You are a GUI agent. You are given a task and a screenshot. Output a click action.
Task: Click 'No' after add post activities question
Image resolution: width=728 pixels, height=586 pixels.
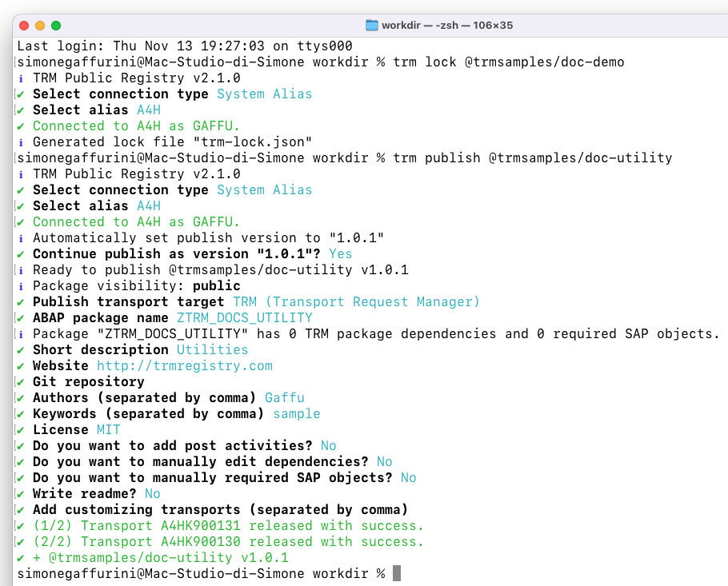pyautogui.click(x=328, y=446)
